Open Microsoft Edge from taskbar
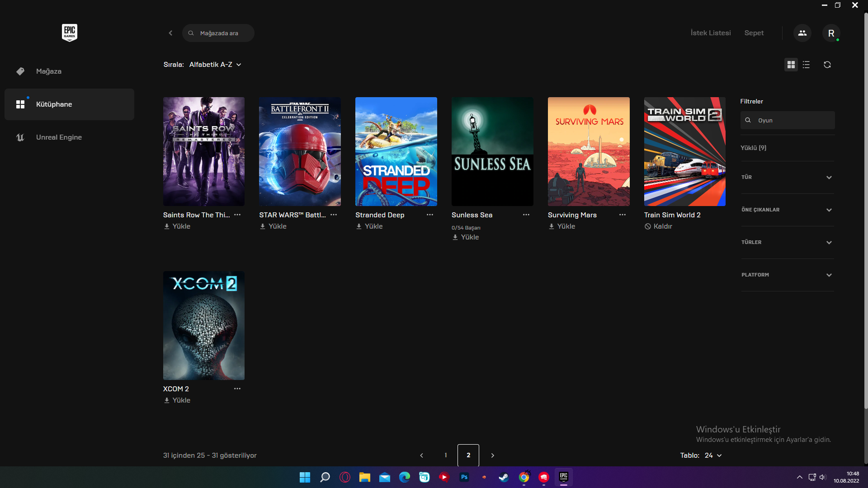The height and width of the screenshot is (488, 868). click(x=404, y=477)
